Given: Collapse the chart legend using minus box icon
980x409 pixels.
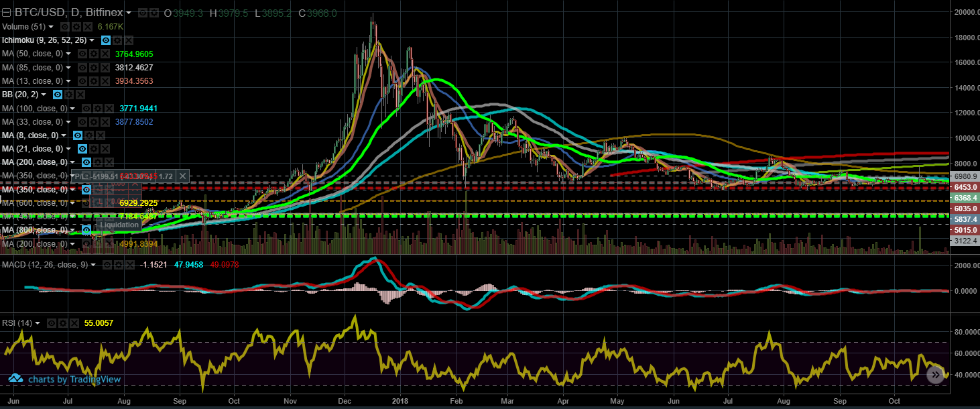Looking at the screenshot, I should click(x=7, y=13).
